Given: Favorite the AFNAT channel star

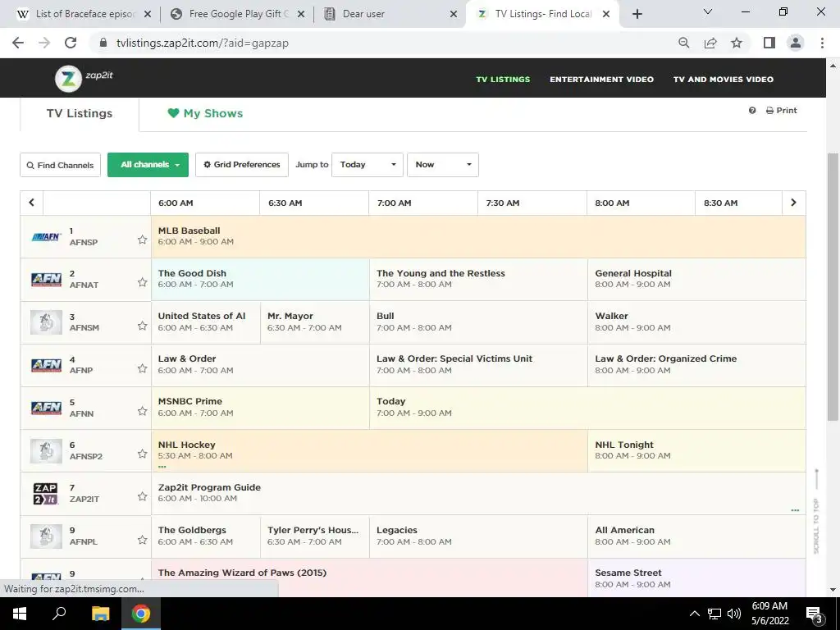Looking at the screenshot, I should pos(142,282).
